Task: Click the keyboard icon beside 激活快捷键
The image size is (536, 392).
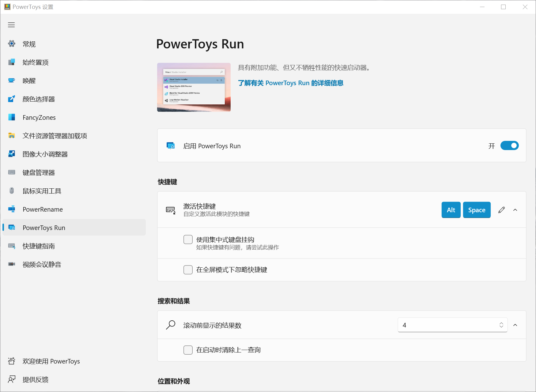Action: (x=171, y=210)
